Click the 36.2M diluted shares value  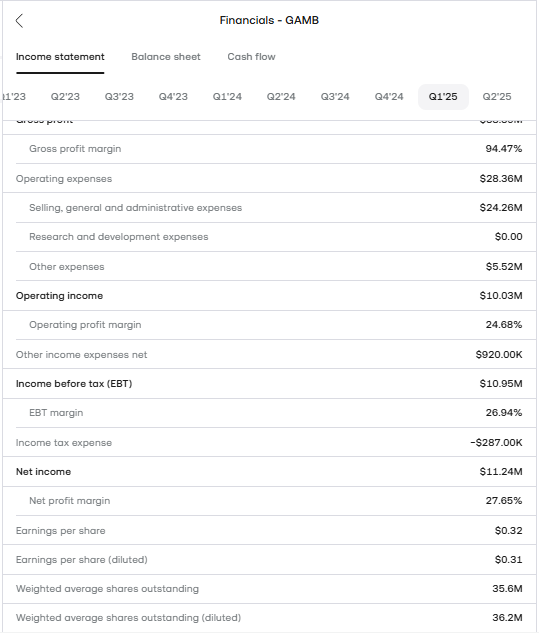[x=508, y=618]
